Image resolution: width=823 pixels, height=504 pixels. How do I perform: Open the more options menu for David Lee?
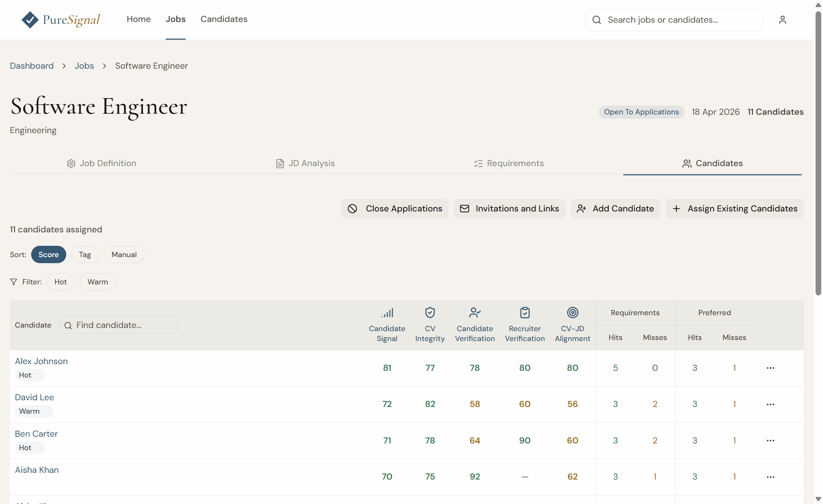coord(770,404)
